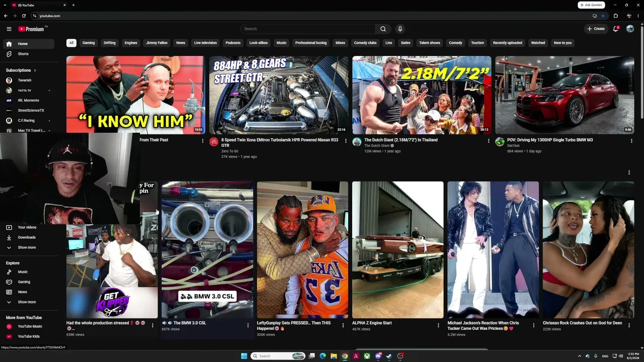Open YouTube Kids from the sidebar

pyautogui.click(x=28, y=336)
